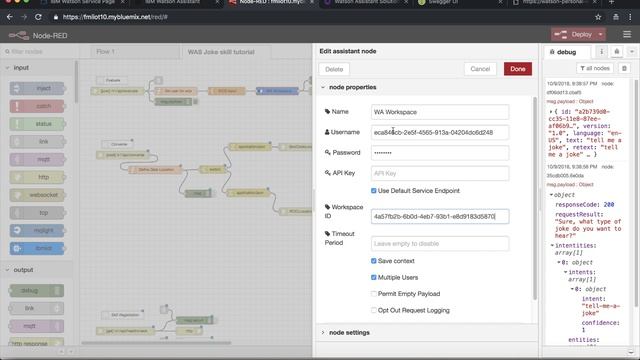Viewport: 640px width, 360px height.
Task: Focus the Timeout Period field
Action: click(440, 244)
